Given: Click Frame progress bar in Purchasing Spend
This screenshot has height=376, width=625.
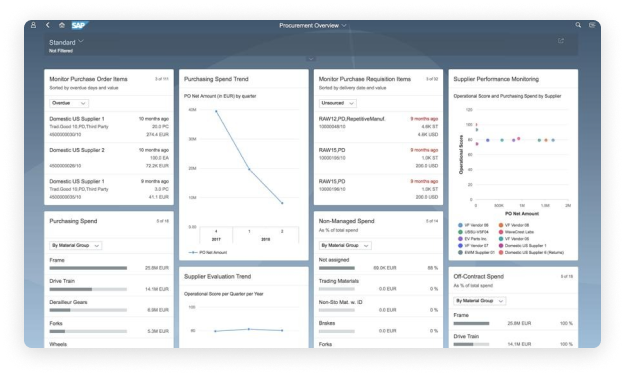Looking at the screenshot, I should 88,268.
